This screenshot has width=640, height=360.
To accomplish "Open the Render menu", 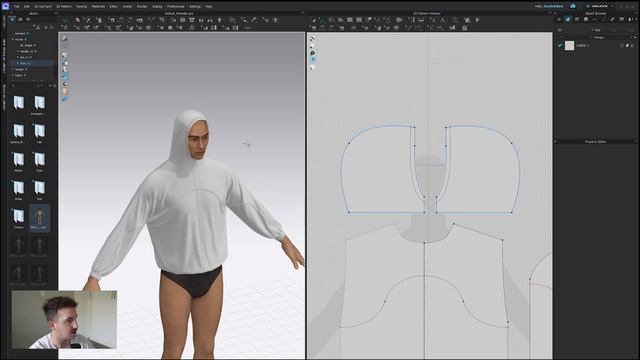I will point(142,7).
